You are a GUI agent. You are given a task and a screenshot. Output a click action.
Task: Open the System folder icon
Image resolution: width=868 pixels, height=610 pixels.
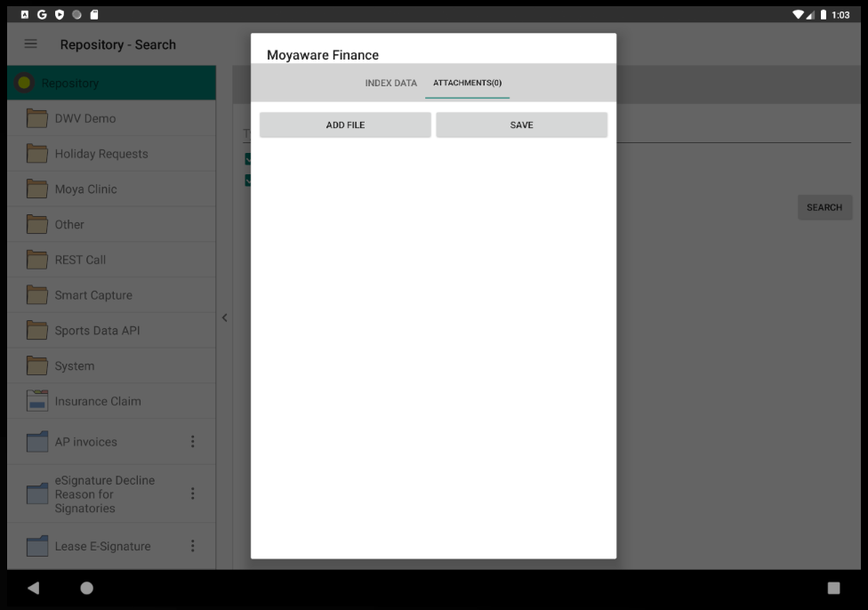point(37,366)
